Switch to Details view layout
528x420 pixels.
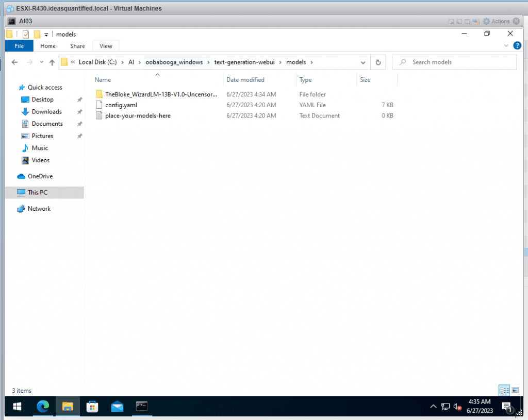click(x=504, y=391)
